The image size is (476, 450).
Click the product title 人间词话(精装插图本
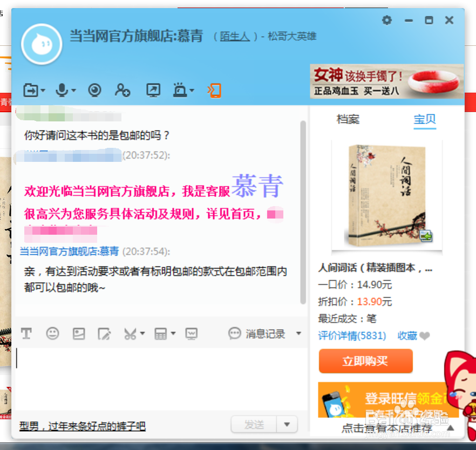click(375, 267)
